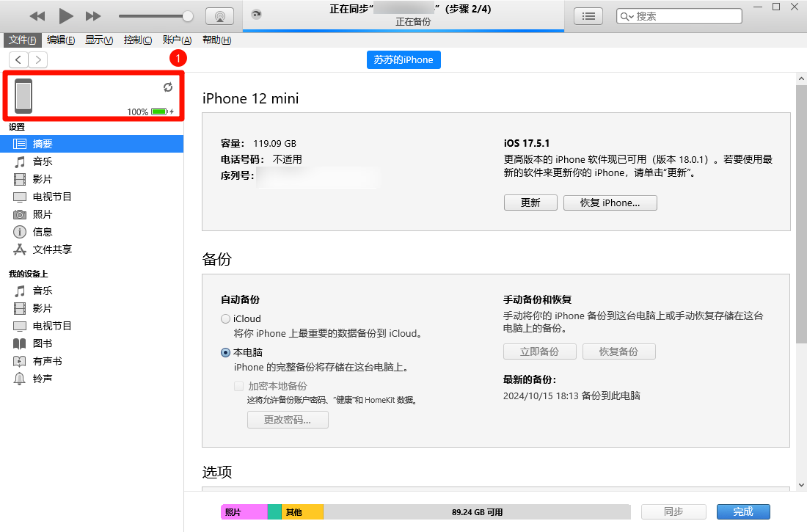This screenshot has width=807, height=532.
Task: Click the 更改密码... button
Action: pyautogui.click(x=288, y=420)
